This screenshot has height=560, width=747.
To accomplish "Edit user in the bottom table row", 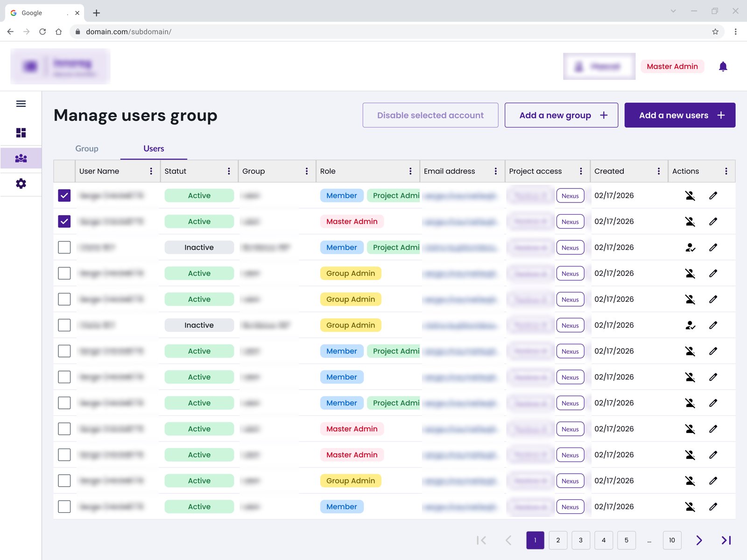I will pos(713,507).
